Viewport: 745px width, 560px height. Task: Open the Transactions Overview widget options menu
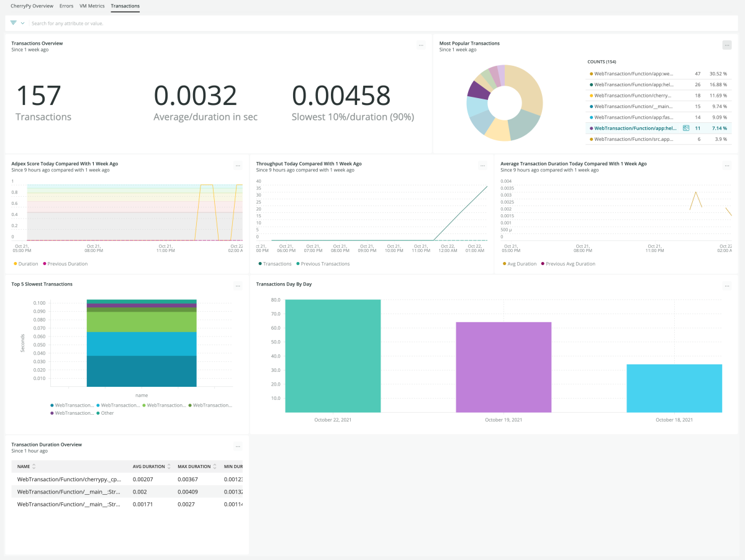(x=421, y=45)
